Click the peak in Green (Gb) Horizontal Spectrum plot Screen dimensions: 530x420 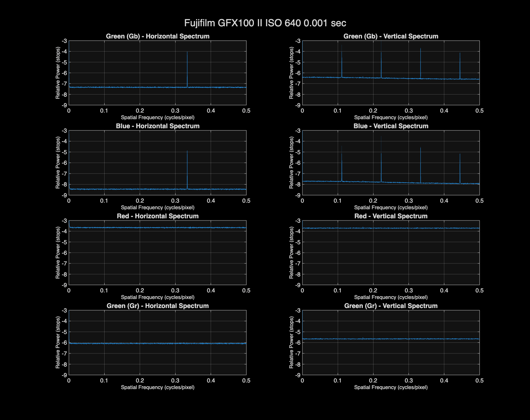(187, 69)
